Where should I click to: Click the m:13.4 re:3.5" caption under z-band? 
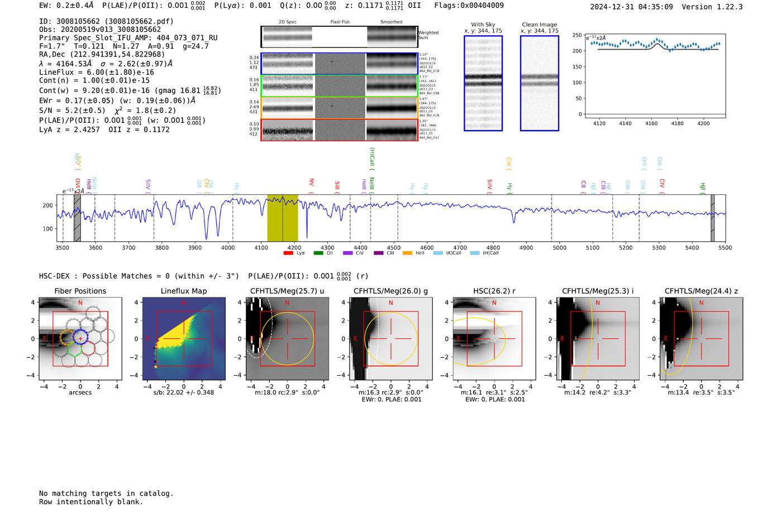(x=702, y=392)
